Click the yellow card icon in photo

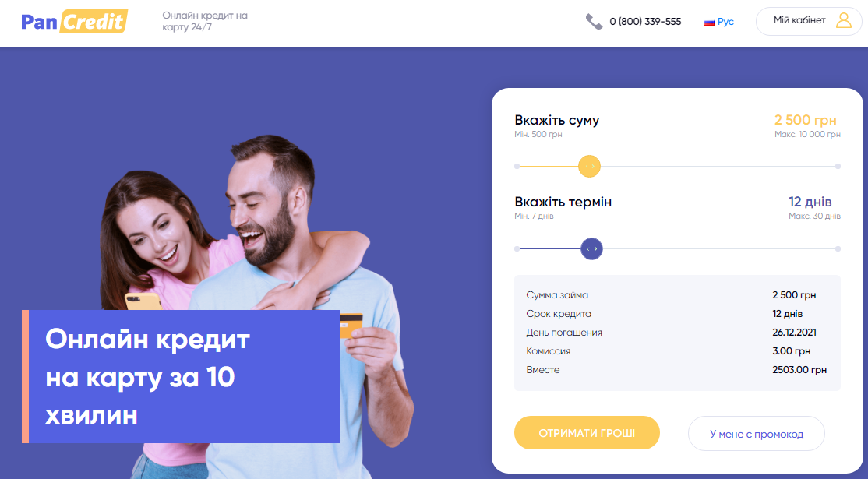351,326
